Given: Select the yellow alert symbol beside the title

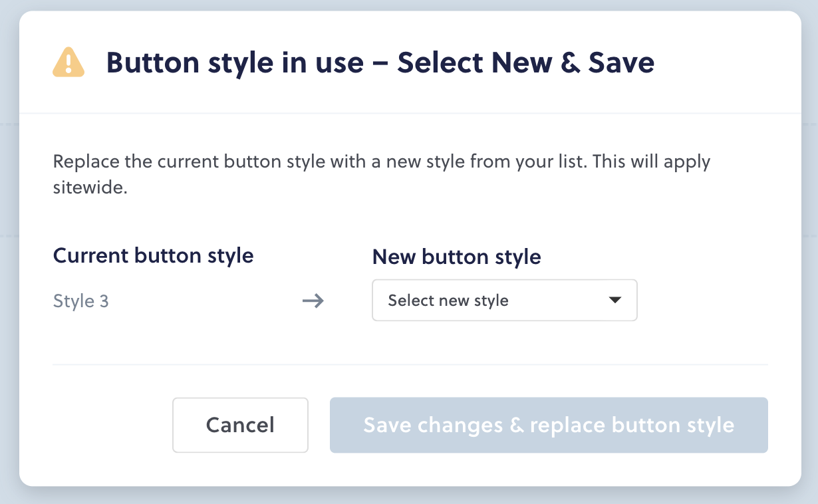Looking at the screenshot, I should (x=68, y=62).
